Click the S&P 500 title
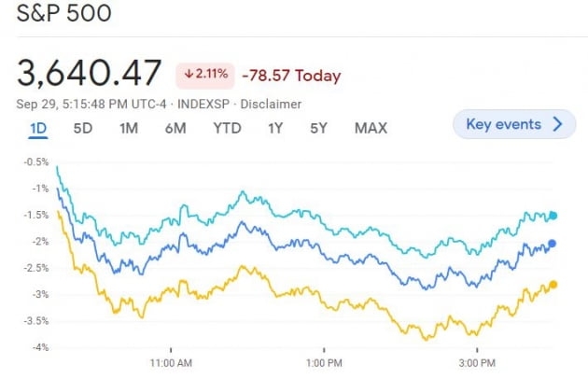The image size is (588, 379). (x=63, y=16)
